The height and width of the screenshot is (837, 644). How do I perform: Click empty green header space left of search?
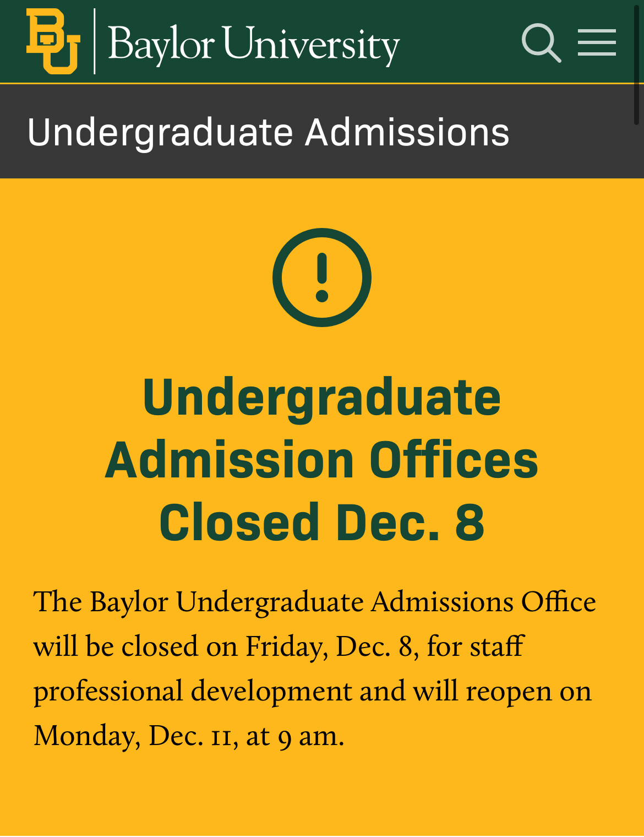click(460, 42)
